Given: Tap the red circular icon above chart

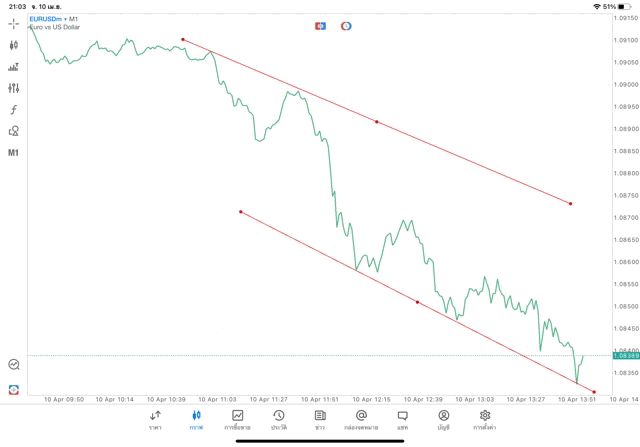Looking at the screenshot, I should (346, 25).
